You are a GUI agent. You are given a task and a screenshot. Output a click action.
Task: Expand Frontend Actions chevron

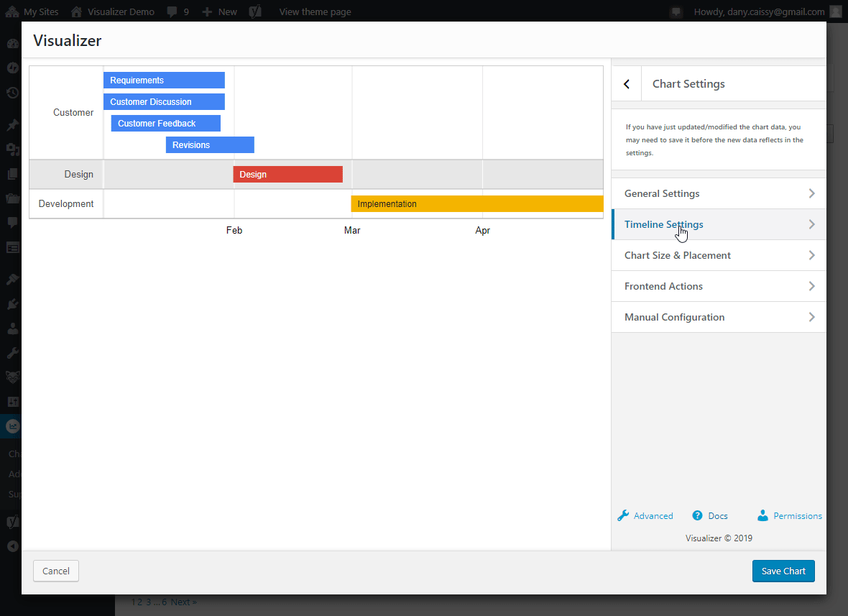(812, 286)
